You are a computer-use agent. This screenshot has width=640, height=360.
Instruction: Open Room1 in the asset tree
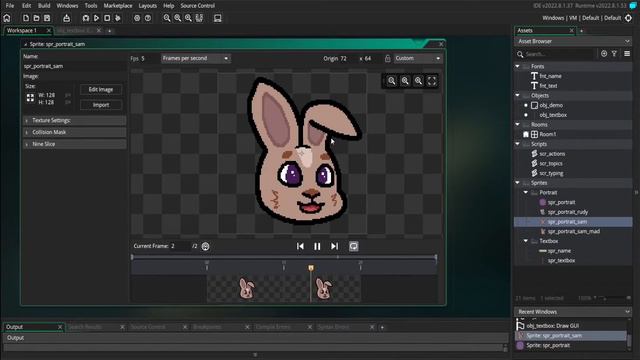(547, 134)
